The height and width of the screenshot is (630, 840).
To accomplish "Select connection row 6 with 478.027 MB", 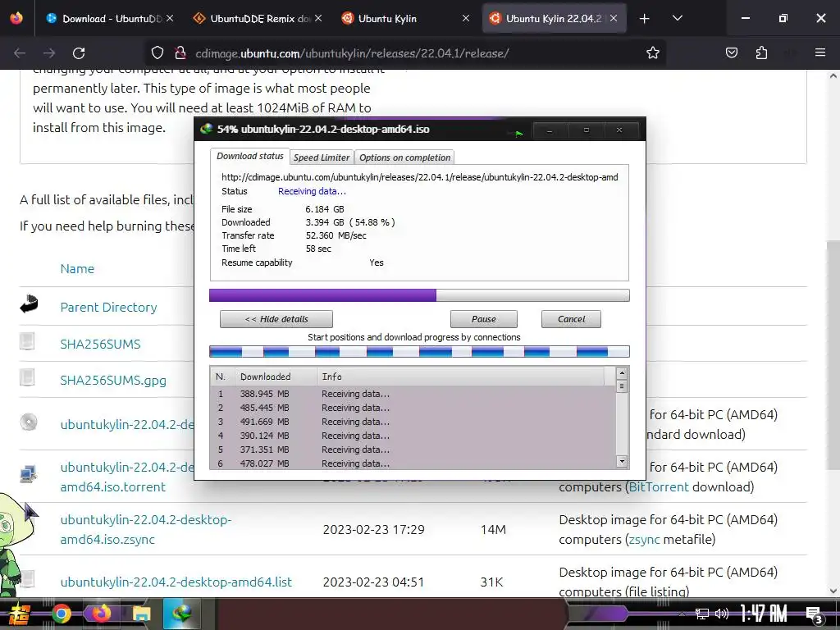I will coord(413,463).
